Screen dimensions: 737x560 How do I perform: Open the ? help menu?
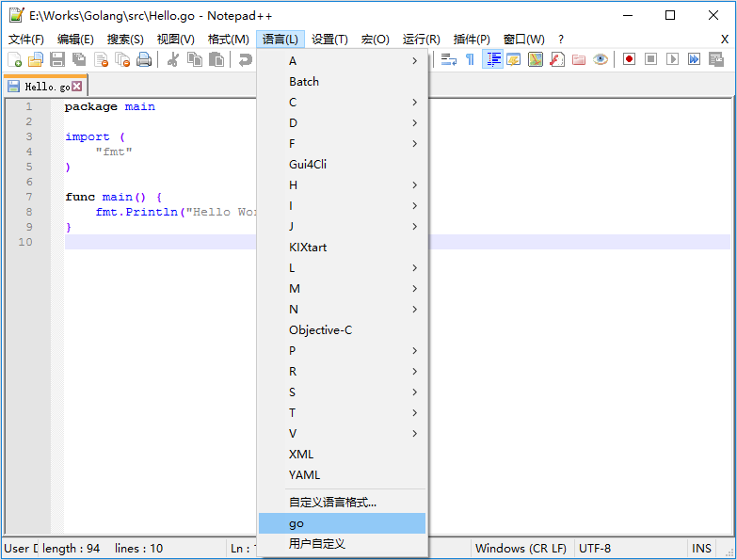561,39
